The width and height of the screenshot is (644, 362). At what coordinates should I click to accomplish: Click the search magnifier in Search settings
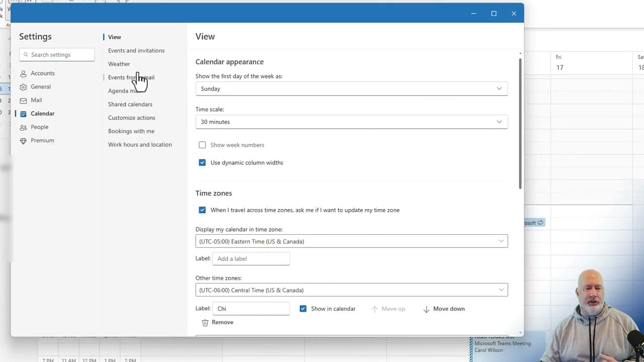(x=26, y=54)
